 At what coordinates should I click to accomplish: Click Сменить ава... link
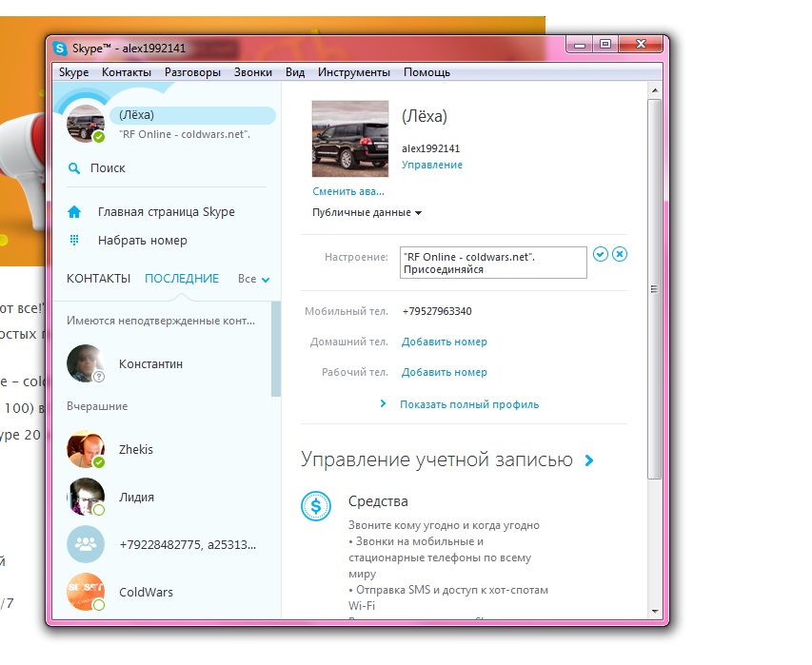348,191
